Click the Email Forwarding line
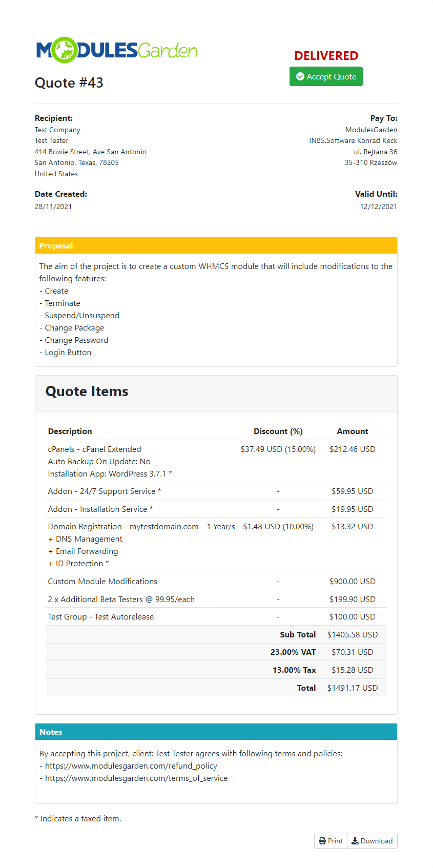This screenshot has height=868, width=433. tap(83, 551)
